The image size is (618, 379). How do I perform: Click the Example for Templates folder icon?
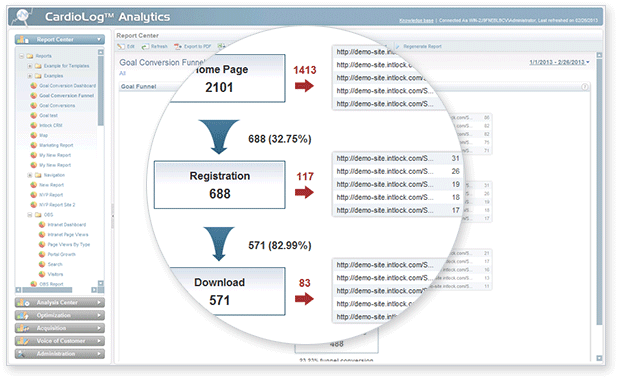pyautogui.click(x=38, y=66)
